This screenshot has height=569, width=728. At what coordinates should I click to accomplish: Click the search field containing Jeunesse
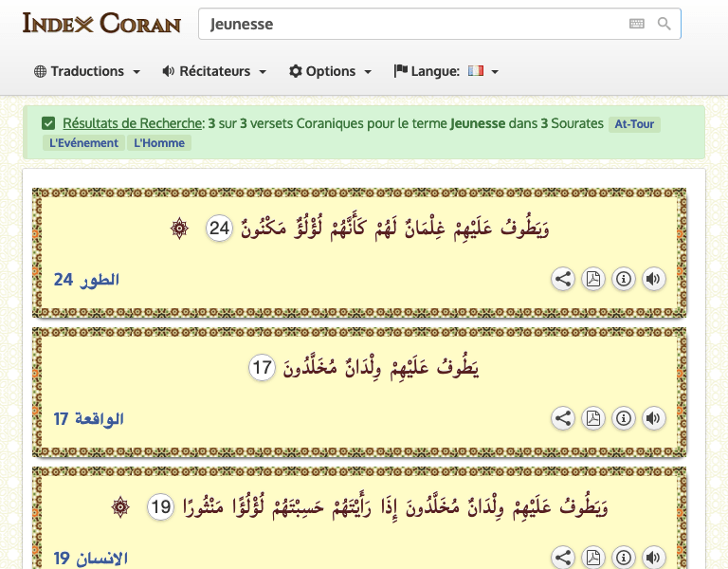point(412,24)
